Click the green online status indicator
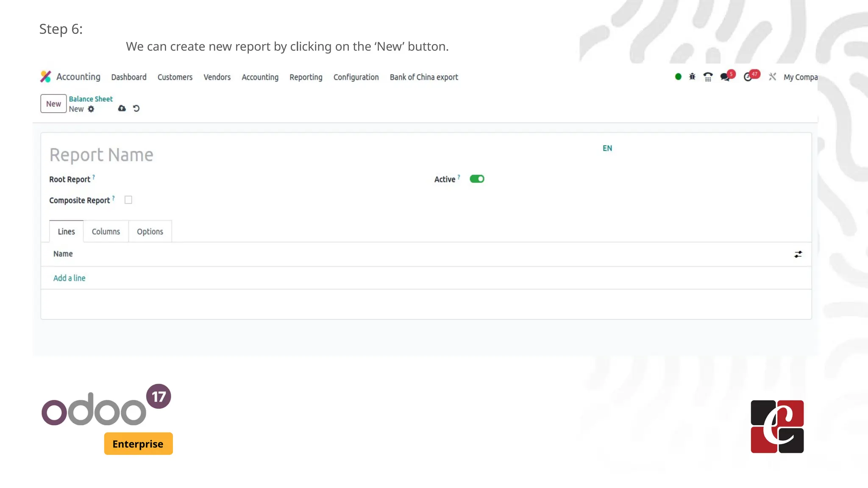The image size is (868, 488). [x=678, y=77]
